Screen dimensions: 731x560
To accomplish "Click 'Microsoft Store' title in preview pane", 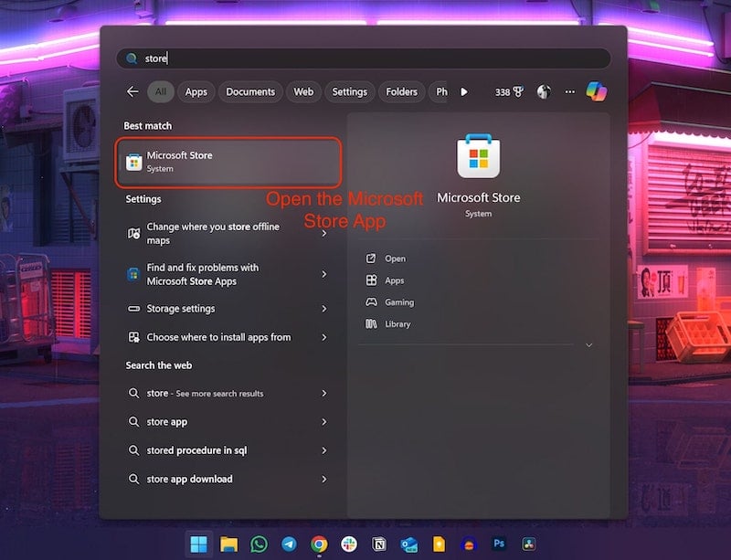I will coord(478,197).
